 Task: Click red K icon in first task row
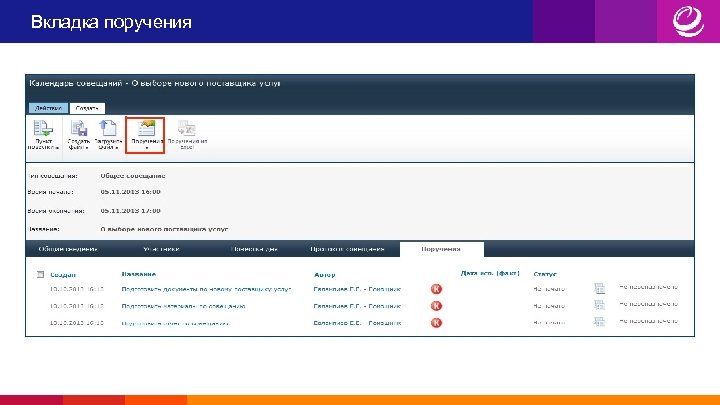point(436,289)
